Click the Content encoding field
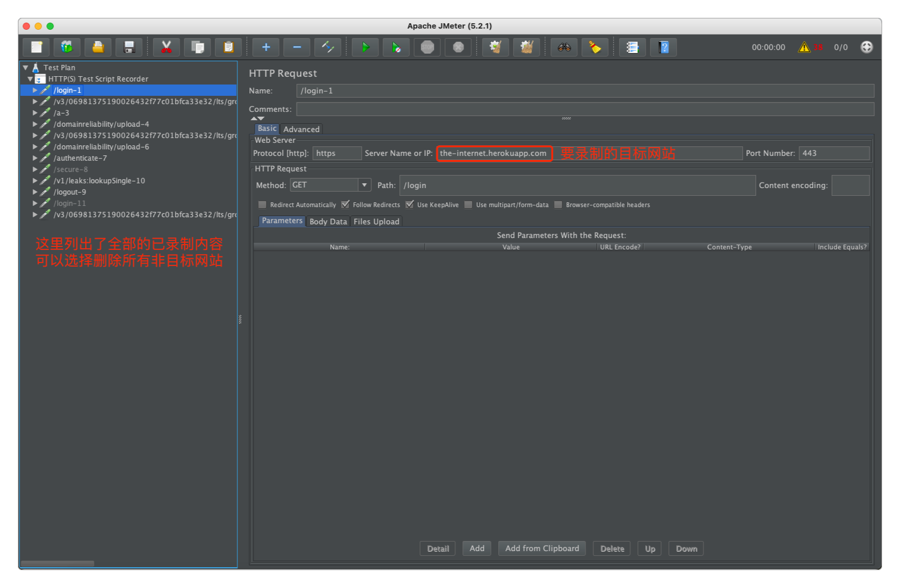Viewport: 900px width, 588px height. [x=851, y=185]
